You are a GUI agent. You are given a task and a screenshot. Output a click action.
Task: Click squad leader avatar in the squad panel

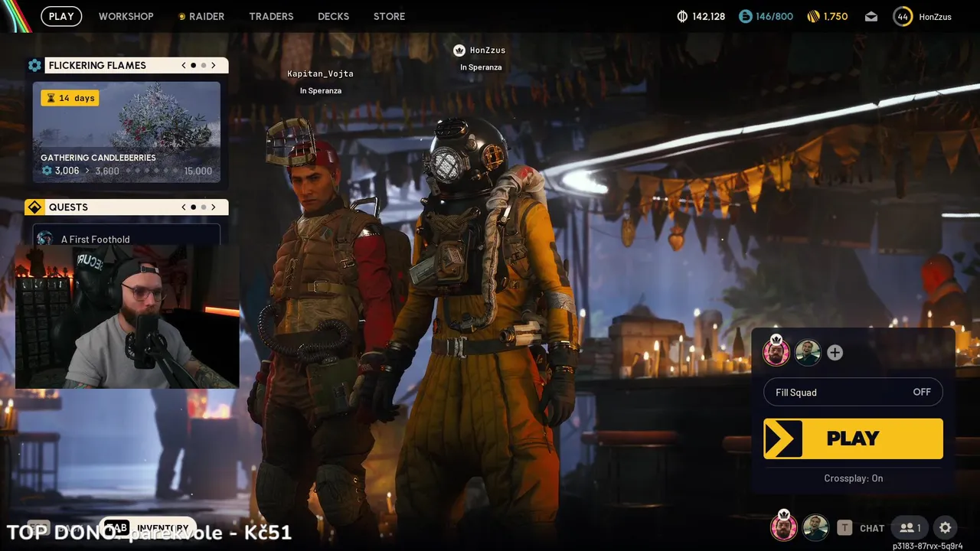point(776,352)
